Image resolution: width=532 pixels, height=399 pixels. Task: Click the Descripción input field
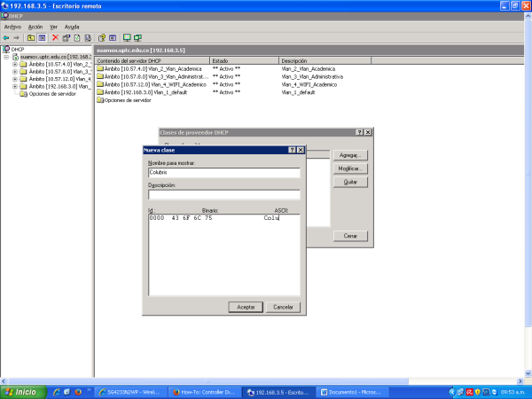[x=224, y=195]
